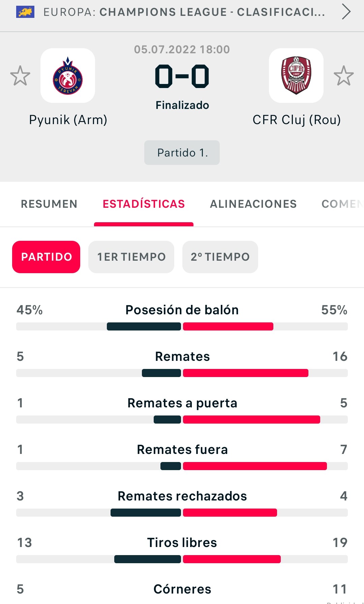Click the Partido 1. button
The width and height of the screenshot is (364, 604).
(x=182, y=153)
